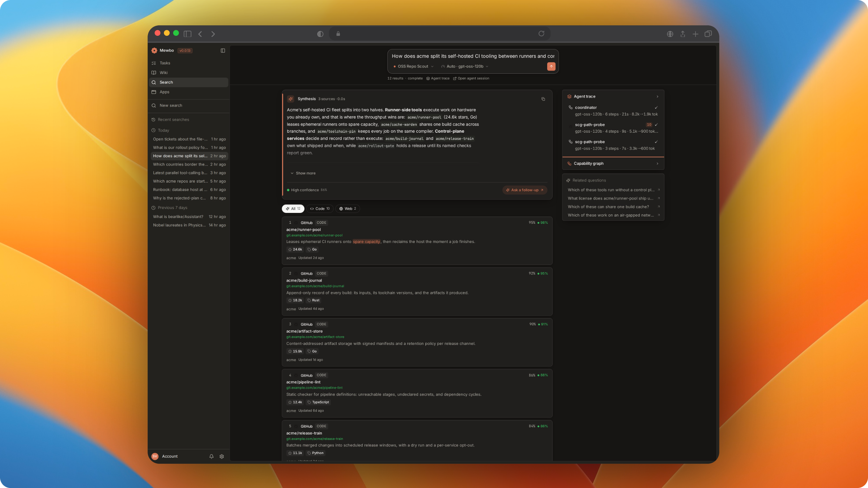The width and height of the screenshot is (868, 488).
Task: Open the Tasks section
Action: [189, 63]
